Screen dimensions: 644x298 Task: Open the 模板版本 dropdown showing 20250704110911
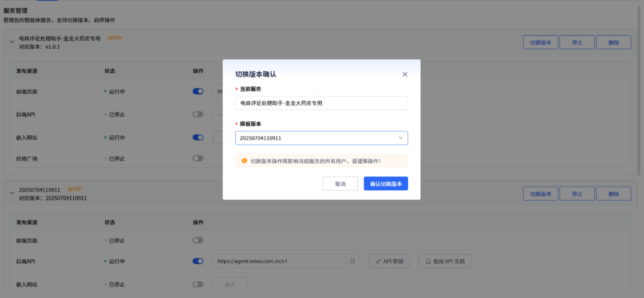pos(322,138)
